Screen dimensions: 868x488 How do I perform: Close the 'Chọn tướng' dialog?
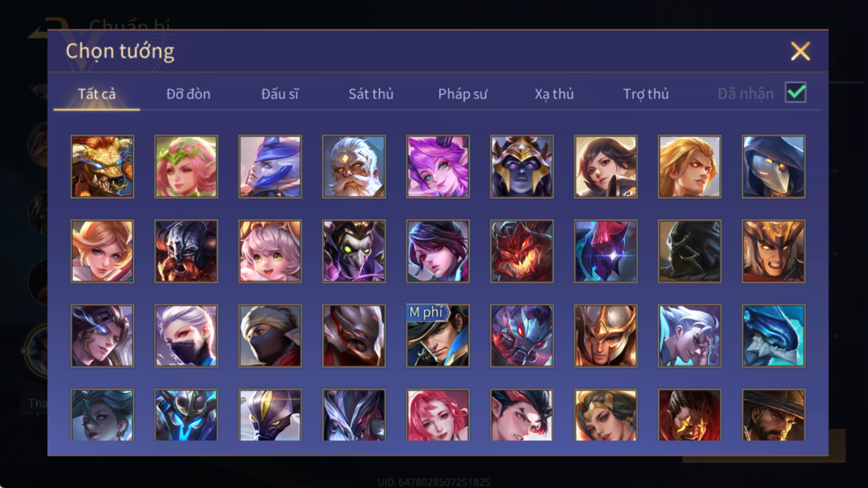point(800,51)
